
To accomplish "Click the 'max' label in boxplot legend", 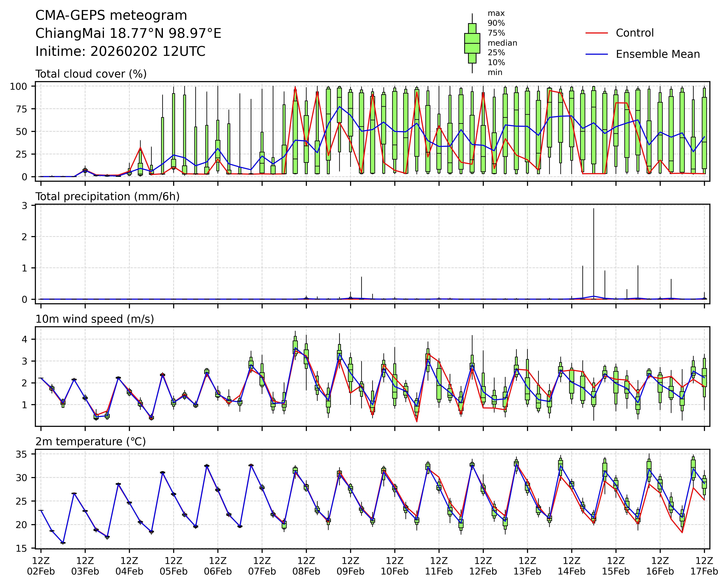I will coord(496,14).
